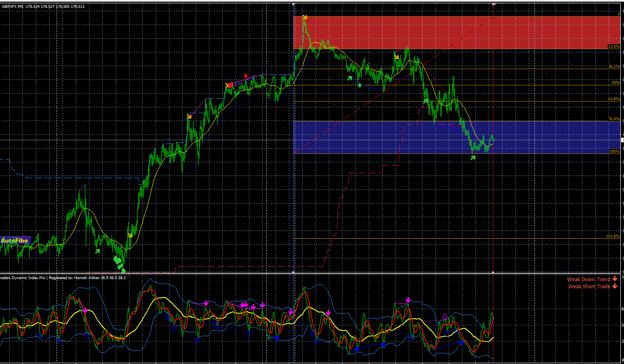Click the 23.6% Fibonacci level label
This screenshot has width=624, height=364.
tap(614, 47)
